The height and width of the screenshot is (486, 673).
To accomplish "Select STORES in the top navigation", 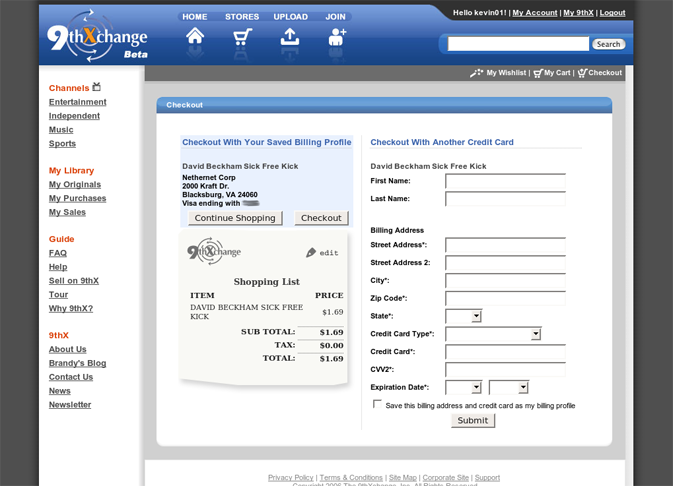I will tap(242, 17).
